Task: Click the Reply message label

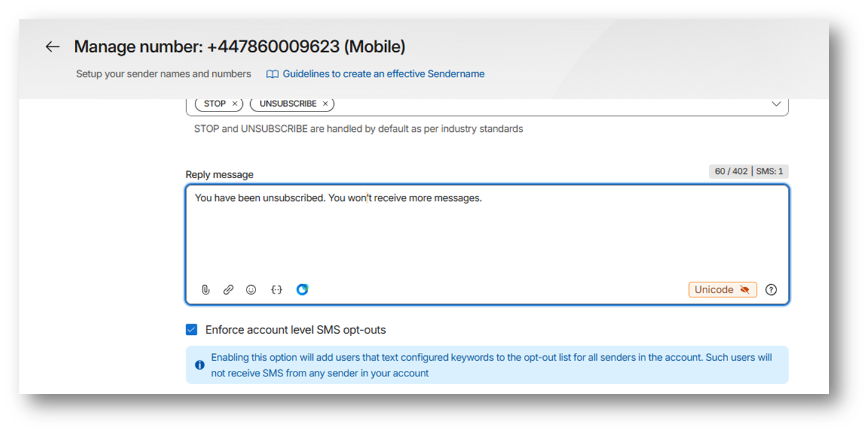Action: (x=219, y=175)
